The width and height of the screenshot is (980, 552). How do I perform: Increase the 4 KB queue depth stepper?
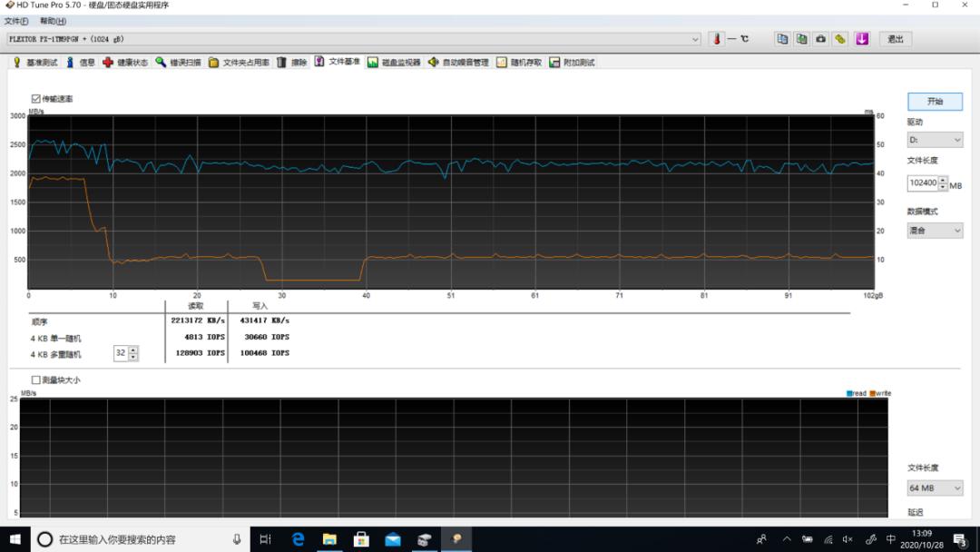point(133,350)
